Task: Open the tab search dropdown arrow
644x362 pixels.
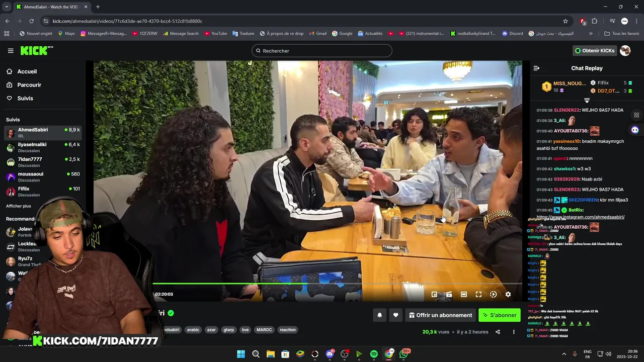Action: point(7,7)
